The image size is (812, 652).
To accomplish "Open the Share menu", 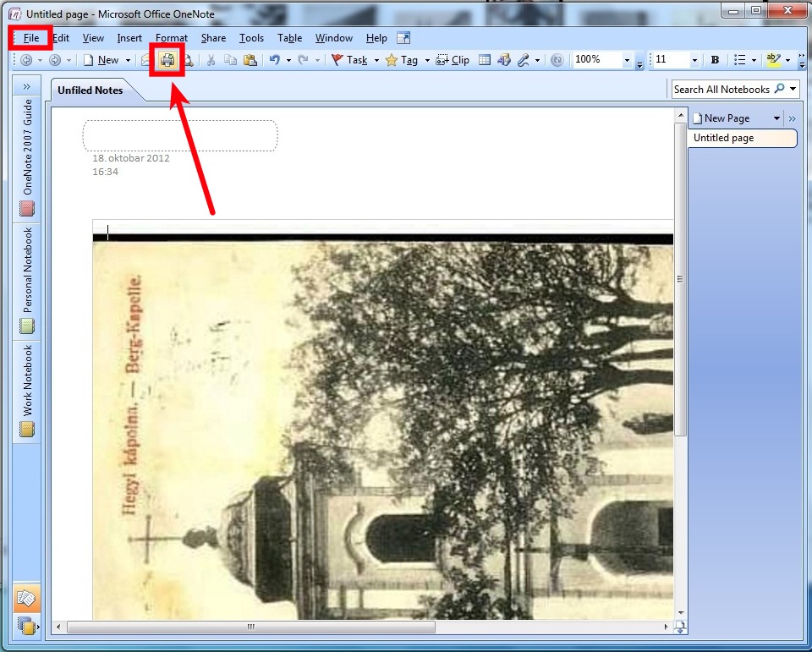I will pos(213,38).
